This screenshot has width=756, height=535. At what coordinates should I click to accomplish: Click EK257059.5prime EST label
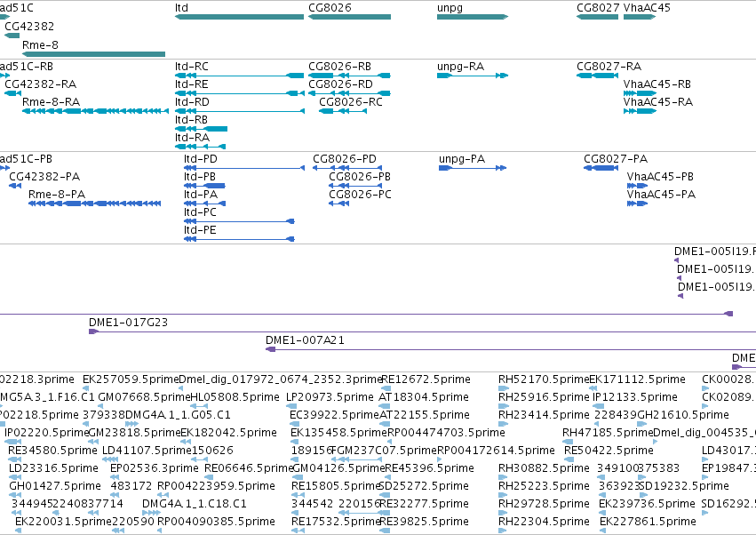tap(131, 379)
